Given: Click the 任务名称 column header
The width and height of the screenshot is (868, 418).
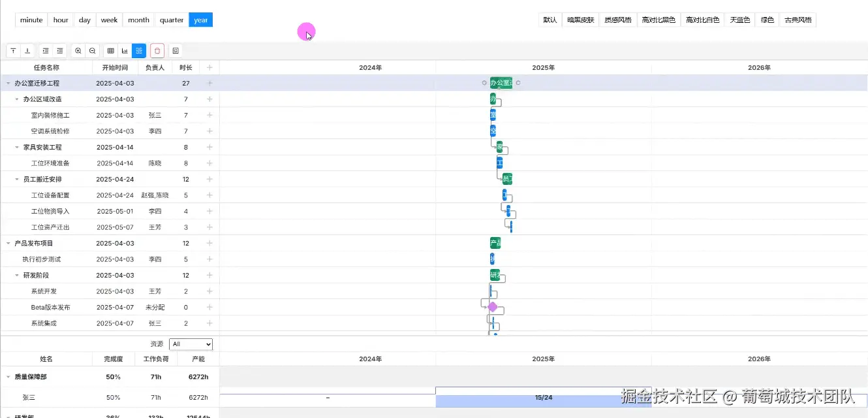Looking at the screenshot, I should (46, 67).
